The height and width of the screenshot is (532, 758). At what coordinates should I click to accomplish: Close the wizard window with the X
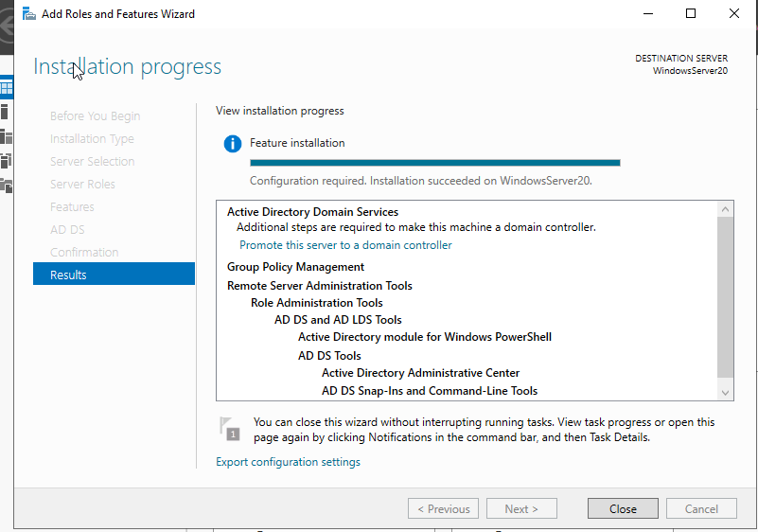point(733,13)
